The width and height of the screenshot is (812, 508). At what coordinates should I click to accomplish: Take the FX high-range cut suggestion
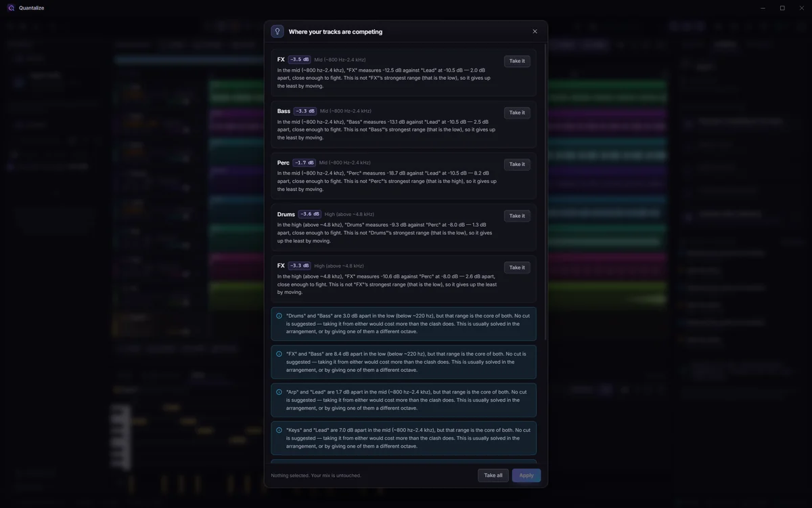tap(517, 268)
